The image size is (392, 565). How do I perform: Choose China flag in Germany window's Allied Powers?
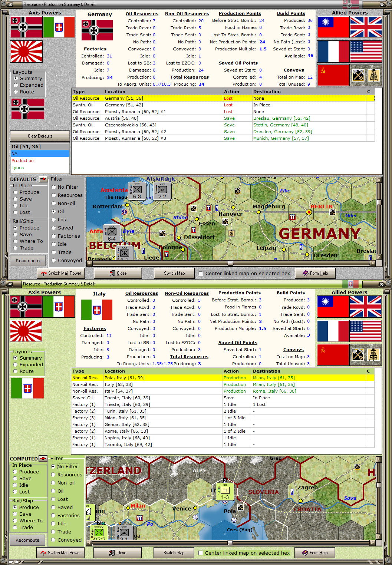pyautogui.click(x=333, y=27)
